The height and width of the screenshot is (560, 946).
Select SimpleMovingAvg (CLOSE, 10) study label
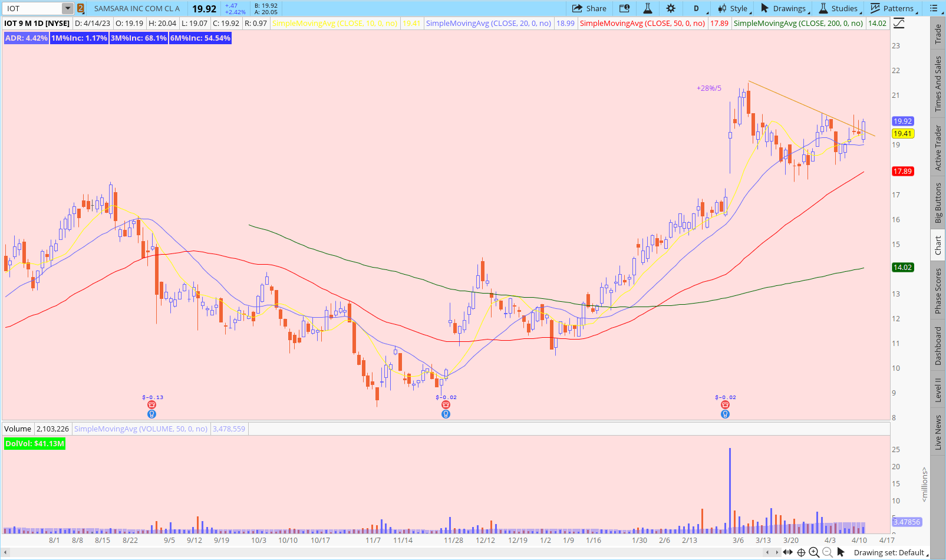point(335,23)
